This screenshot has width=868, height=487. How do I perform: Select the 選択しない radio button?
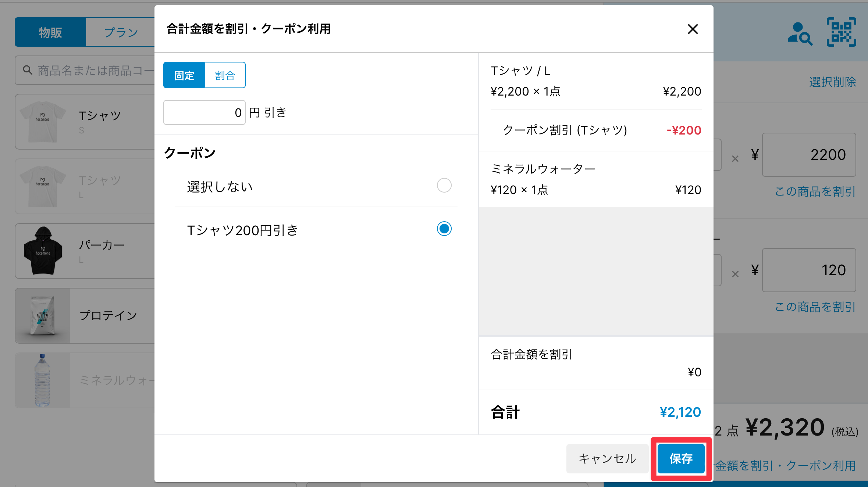click(x=444, y=186)
